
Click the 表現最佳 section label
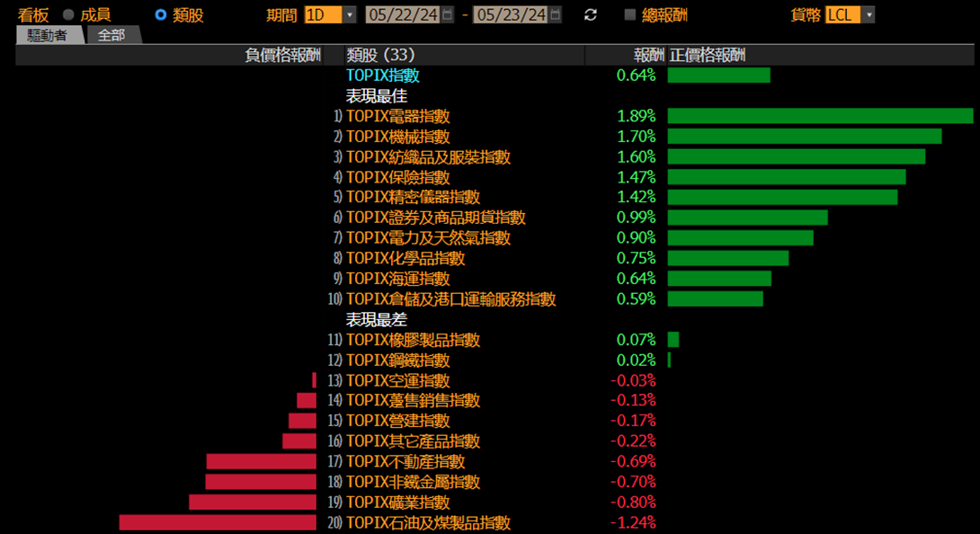376,95
